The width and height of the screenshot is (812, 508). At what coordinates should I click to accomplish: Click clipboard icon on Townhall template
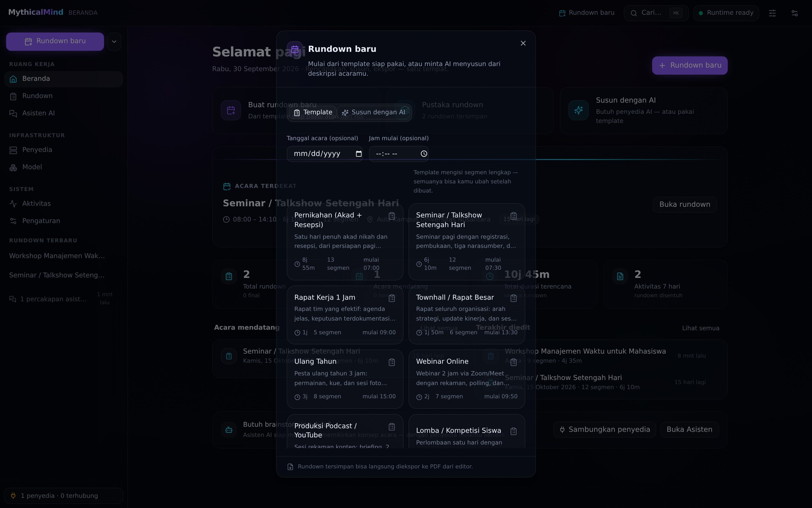point(513,298)
